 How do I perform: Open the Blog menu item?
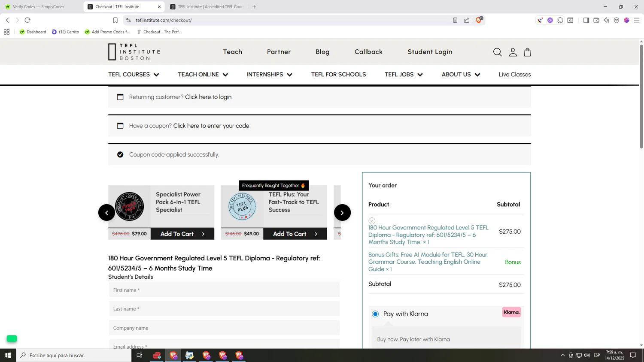(322, 52)
